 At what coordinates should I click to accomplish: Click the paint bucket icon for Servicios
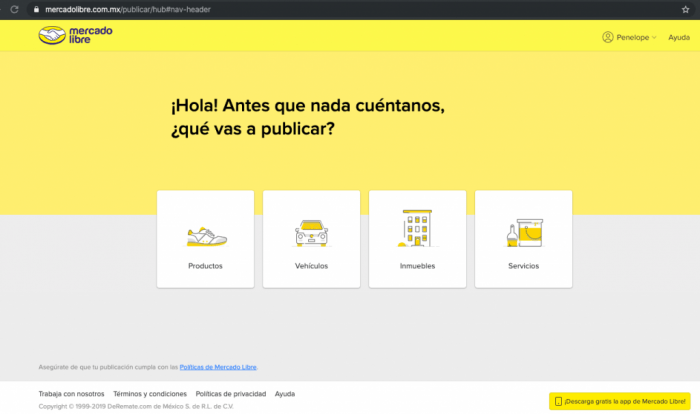[x=524, y=233]
